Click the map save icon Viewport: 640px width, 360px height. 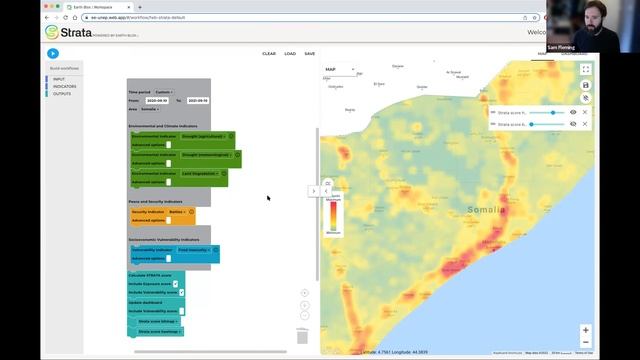586,85
